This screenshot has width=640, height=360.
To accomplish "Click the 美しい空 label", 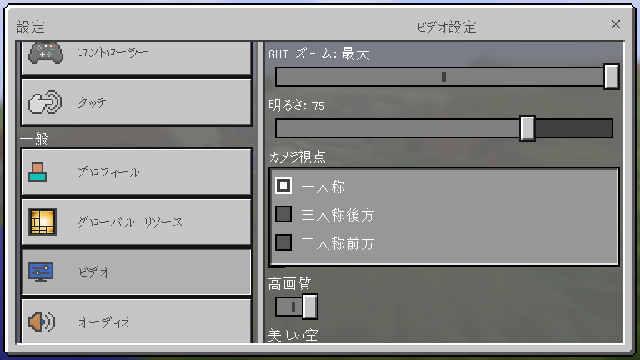I will point(293,336).
